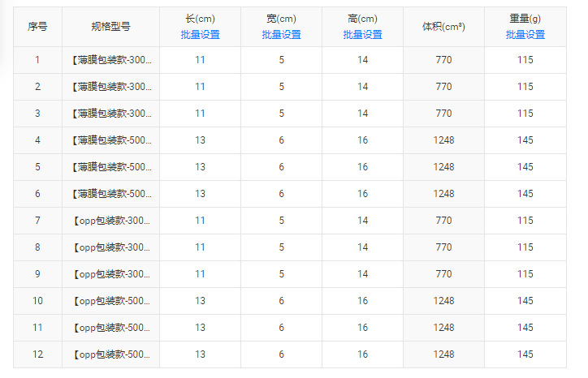The height and width of the screenshot is (378, 588).
Task: Select the height value in row 3
Action: pos(362,114)
